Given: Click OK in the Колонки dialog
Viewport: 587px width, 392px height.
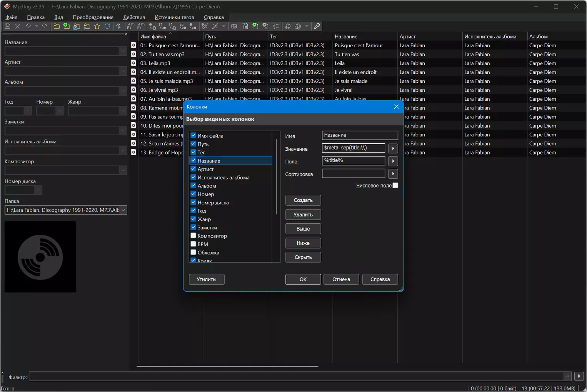Looking at the screenshot, I should coord(303,279).
